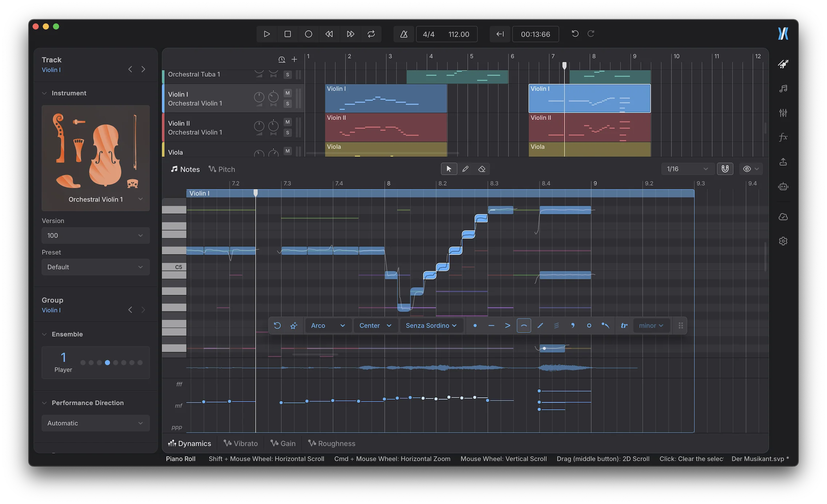Apply tremolo stripes articulation
This screenshot has height=504, width=827.
tap(556, 326)
